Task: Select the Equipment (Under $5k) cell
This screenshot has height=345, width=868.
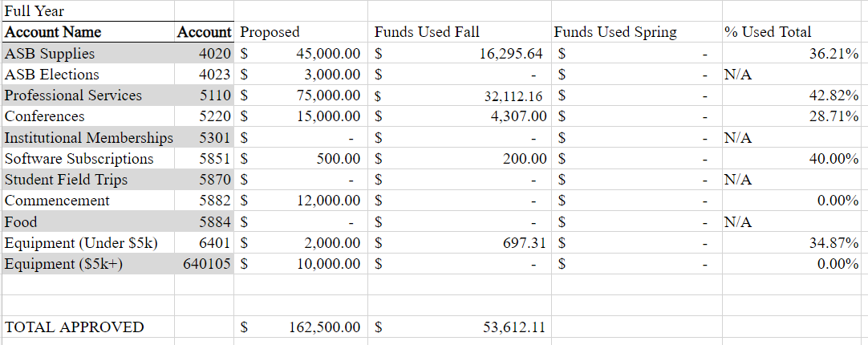Action: coord(88,243)
